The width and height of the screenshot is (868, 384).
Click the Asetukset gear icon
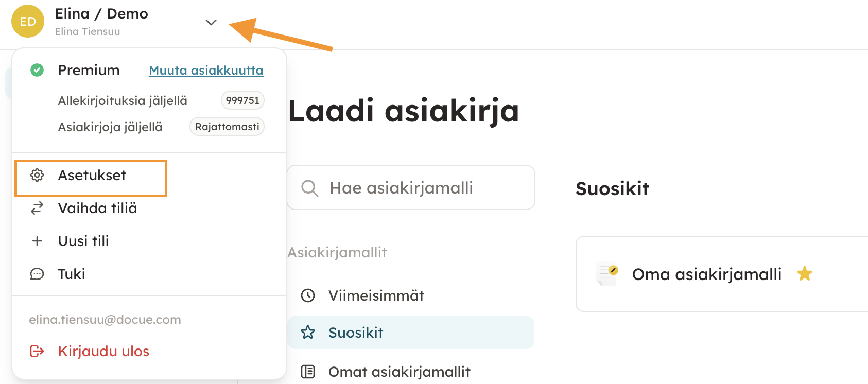click(37, 175)
